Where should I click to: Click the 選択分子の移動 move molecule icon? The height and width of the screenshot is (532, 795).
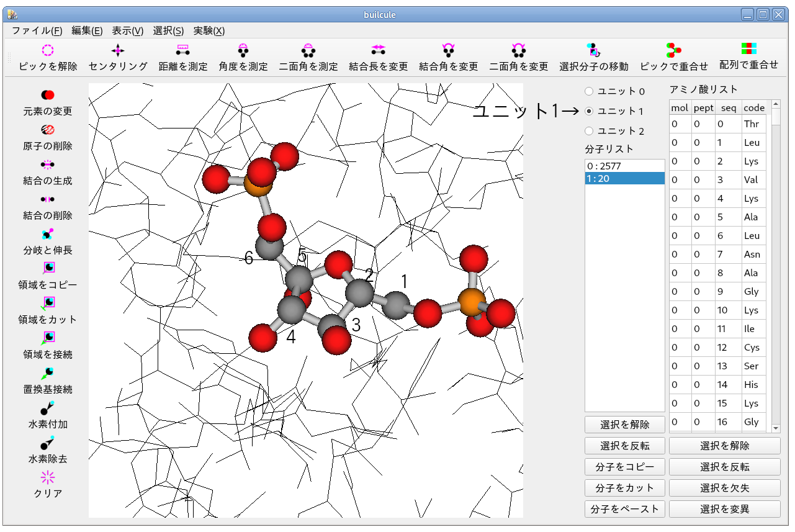click(x=593, y=51)
